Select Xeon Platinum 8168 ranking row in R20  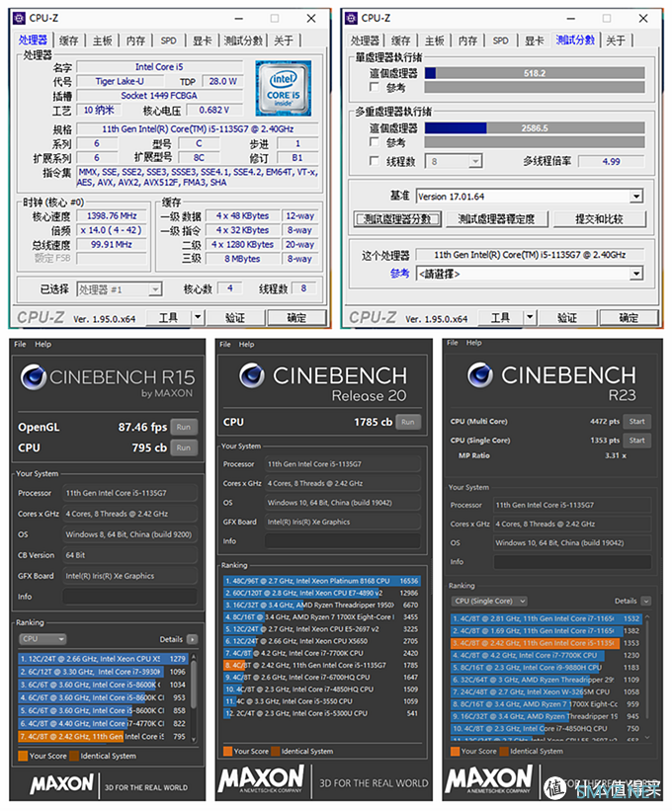[322, 581]
